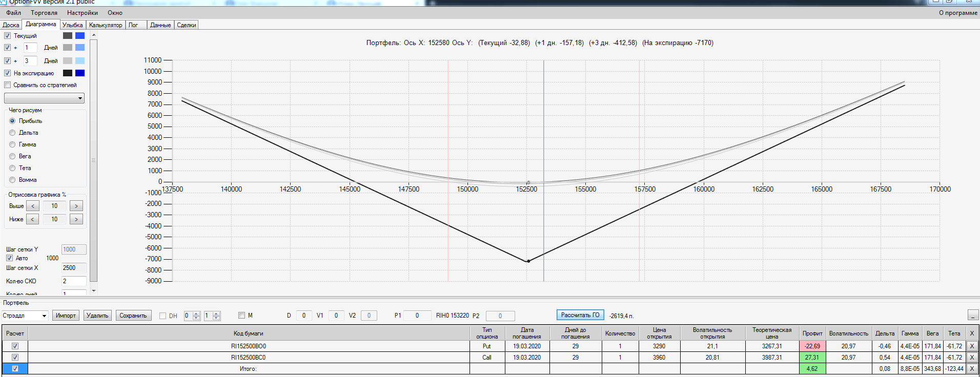The image size is (980, 377).
Task: Enable Сравнить со стратегией checkbox
Action: pos(8,85)
